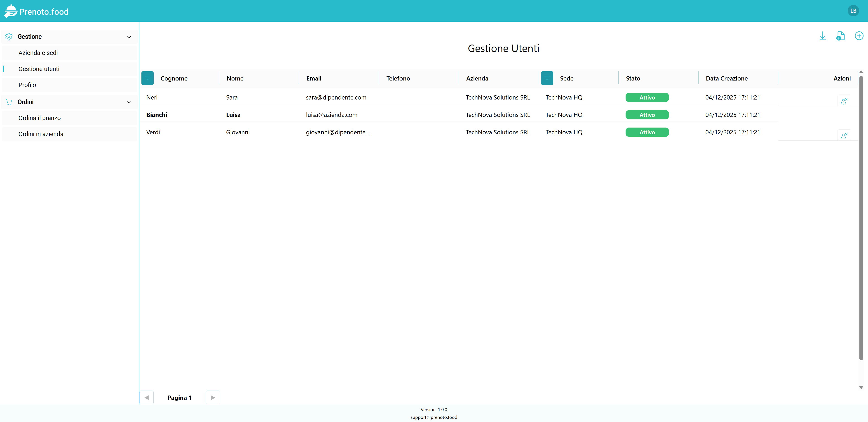
Task: Open Ordini in azienda page
Action: click(41, 134)
